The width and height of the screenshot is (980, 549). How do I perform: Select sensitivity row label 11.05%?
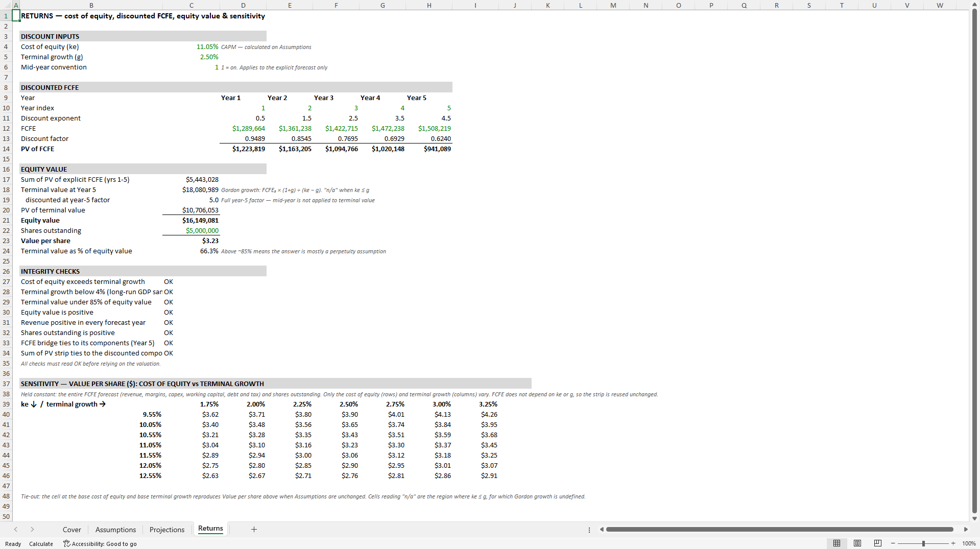coord(91,445)
